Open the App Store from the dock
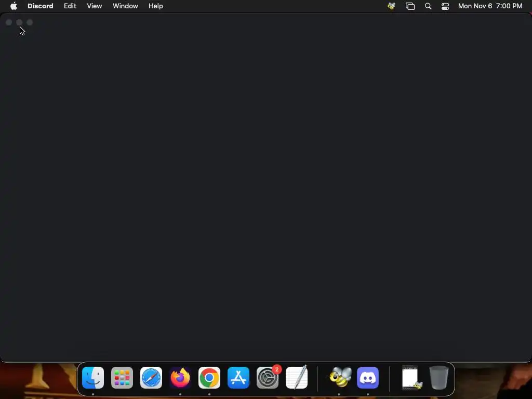 coord(238,378)
